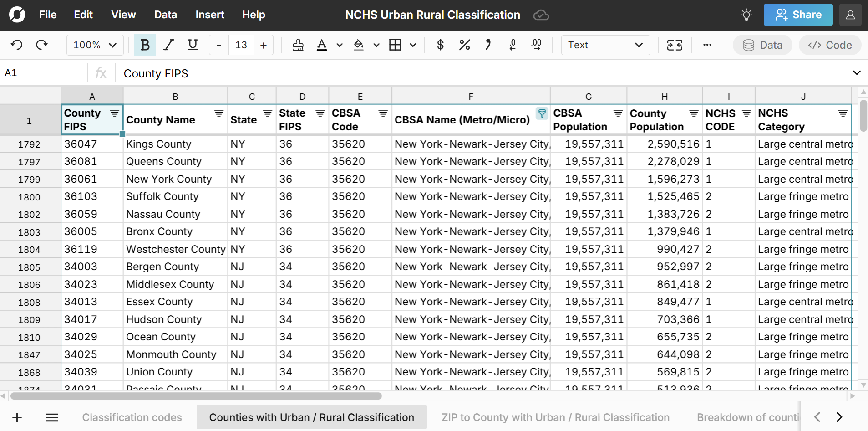The image size is (868, 431).
Task: Click the Share button
Action: pyautogui.click(x=798, y=15)
